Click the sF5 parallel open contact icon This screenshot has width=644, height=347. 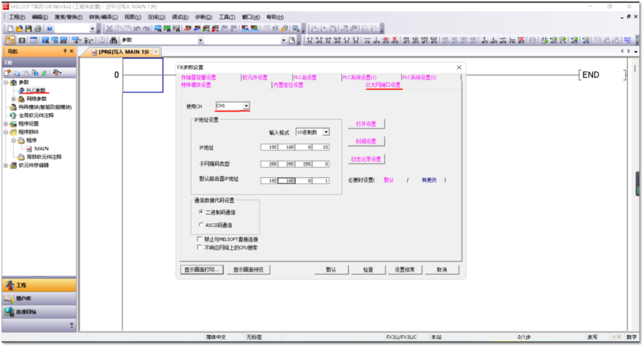point(319,40)
